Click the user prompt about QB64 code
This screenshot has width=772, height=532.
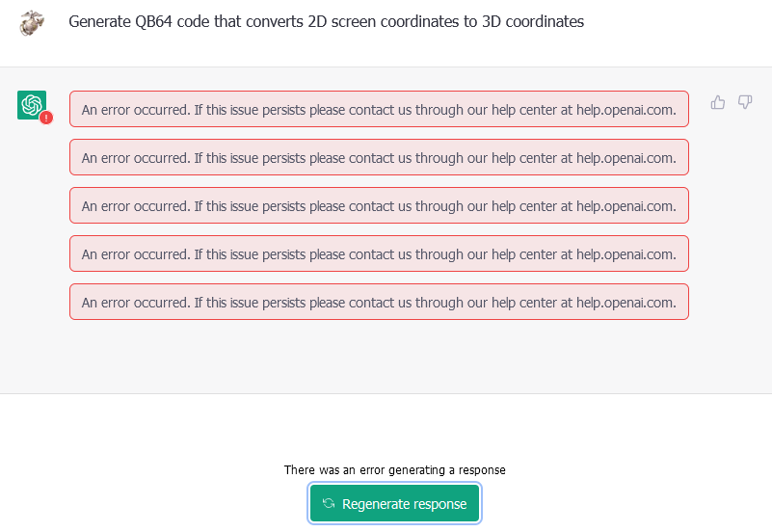point(326,21)
